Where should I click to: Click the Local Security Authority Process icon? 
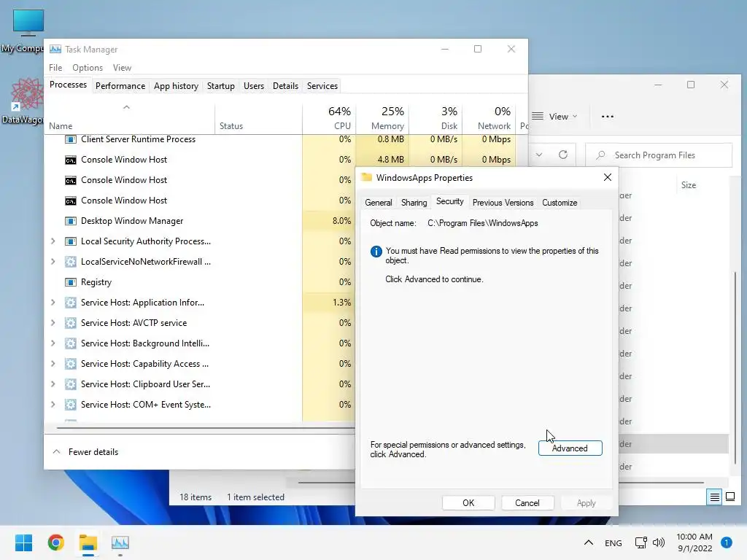tap(71, 241)
